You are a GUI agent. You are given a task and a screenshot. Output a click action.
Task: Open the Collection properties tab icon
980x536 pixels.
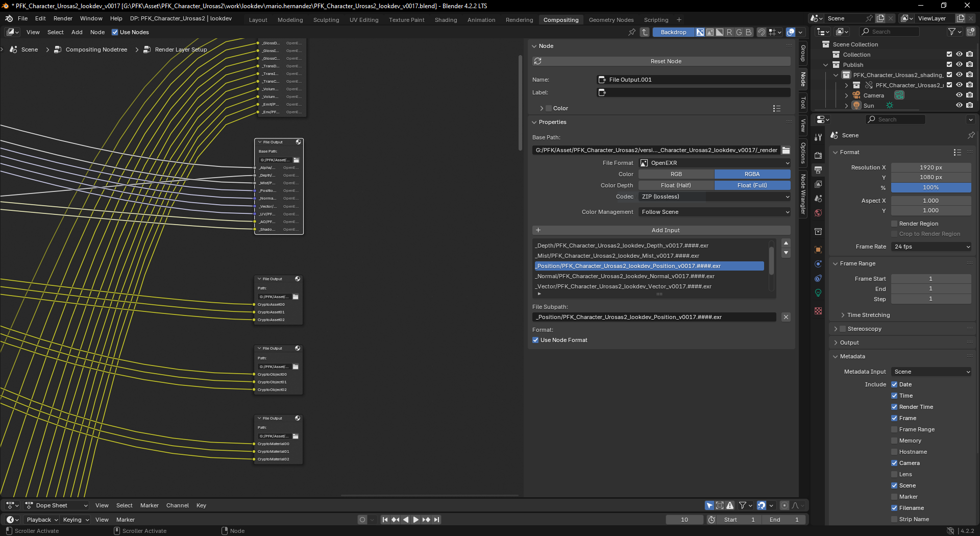coord(818,231)
